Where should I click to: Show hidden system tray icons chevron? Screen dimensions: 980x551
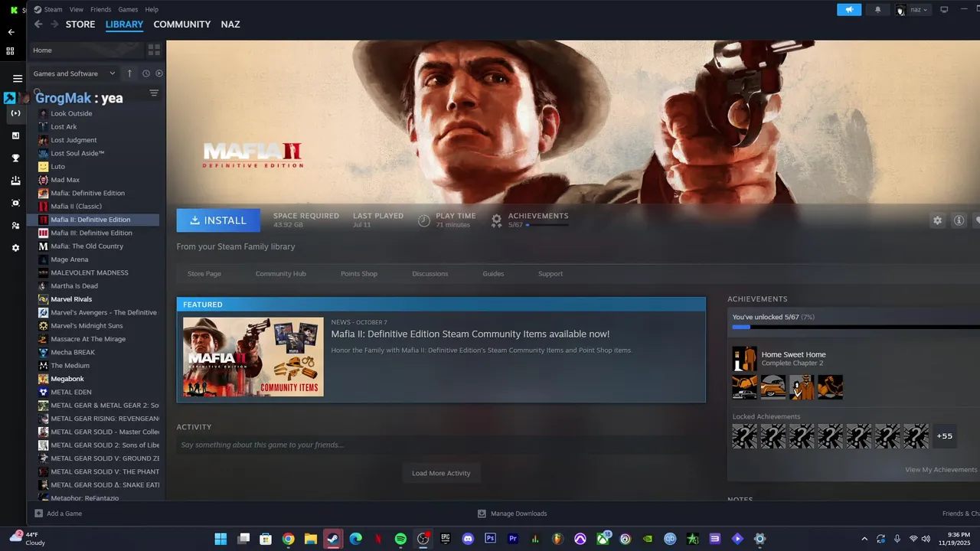click(x=864, y=539)
